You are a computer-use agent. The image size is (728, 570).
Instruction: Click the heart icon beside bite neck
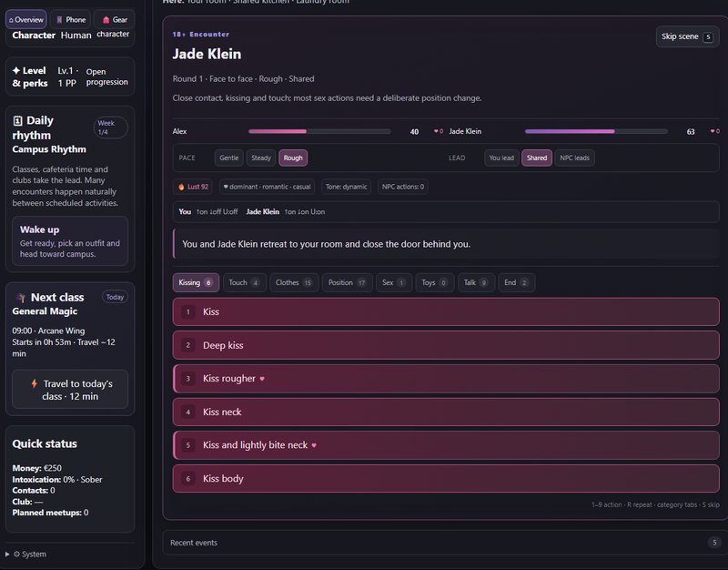(314, 445)
